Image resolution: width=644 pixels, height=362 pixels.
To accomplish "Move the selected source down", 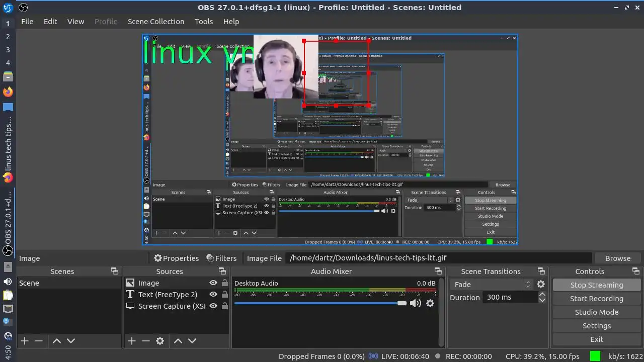I will (192, 341).
